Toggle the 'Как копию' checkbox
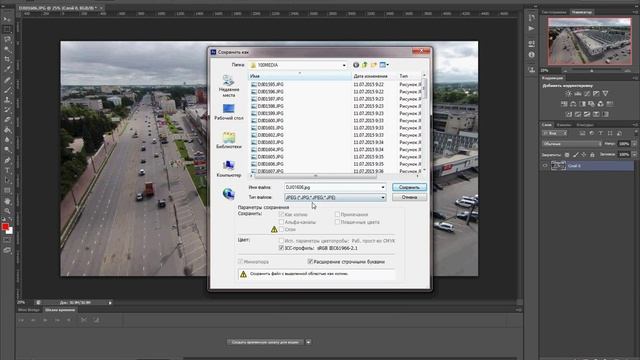640x360 pixels. click(281, 214)
